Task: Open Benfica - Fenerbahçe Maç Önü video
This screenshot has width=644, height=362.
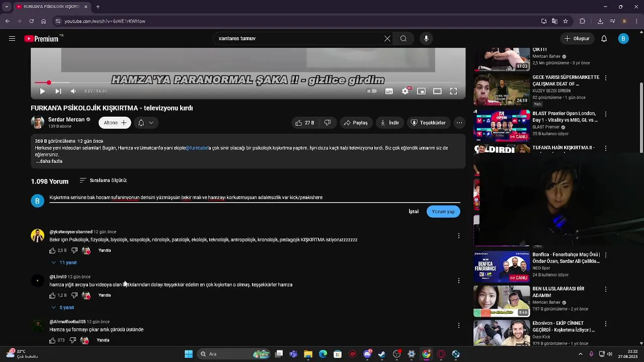Action: 502,266
